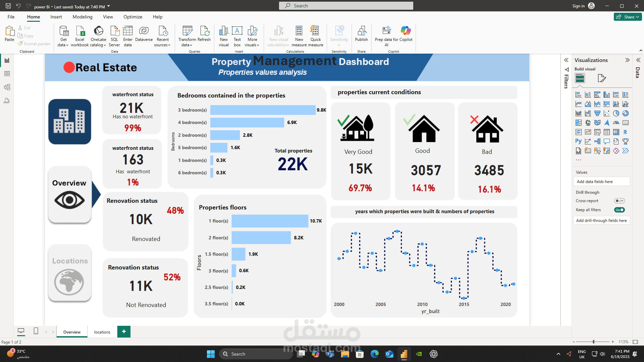
Task: Switch to Model view in left sidebar
Action: pos(7,87)
